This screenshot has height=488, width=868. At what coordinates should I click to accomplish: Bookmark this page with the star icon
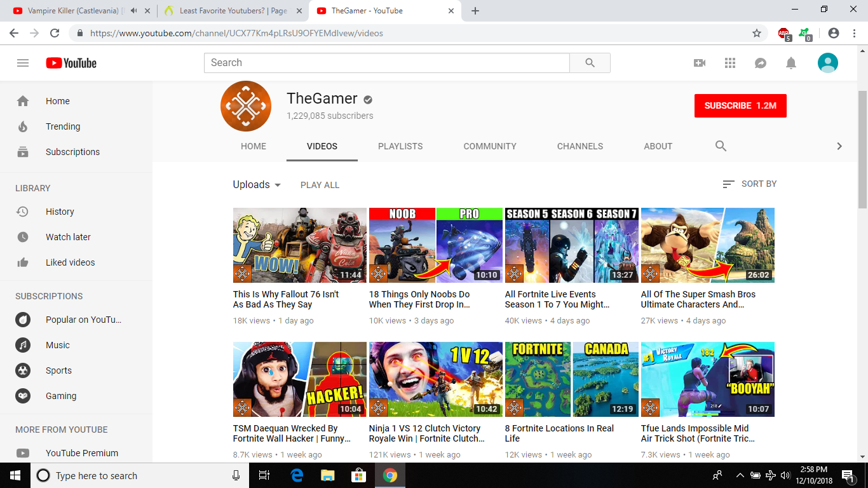(x=757, y=33)
